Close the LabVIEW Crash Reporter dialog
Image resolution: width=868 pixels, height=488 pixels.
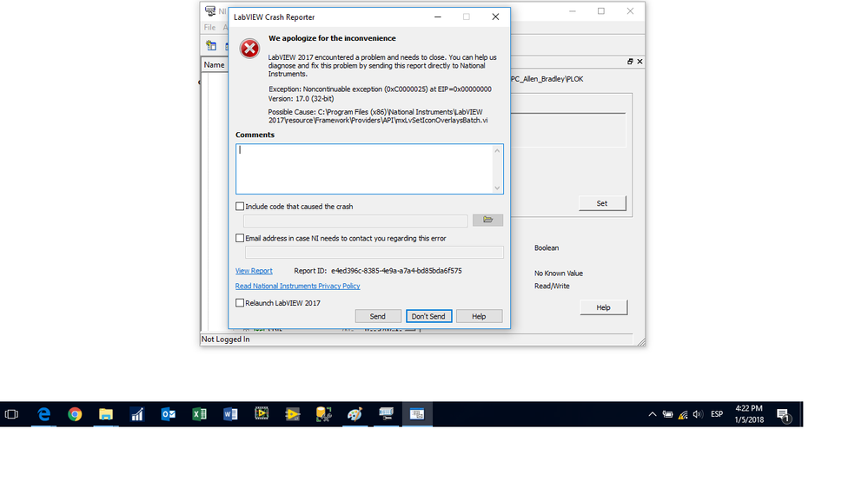pos(495,16)
